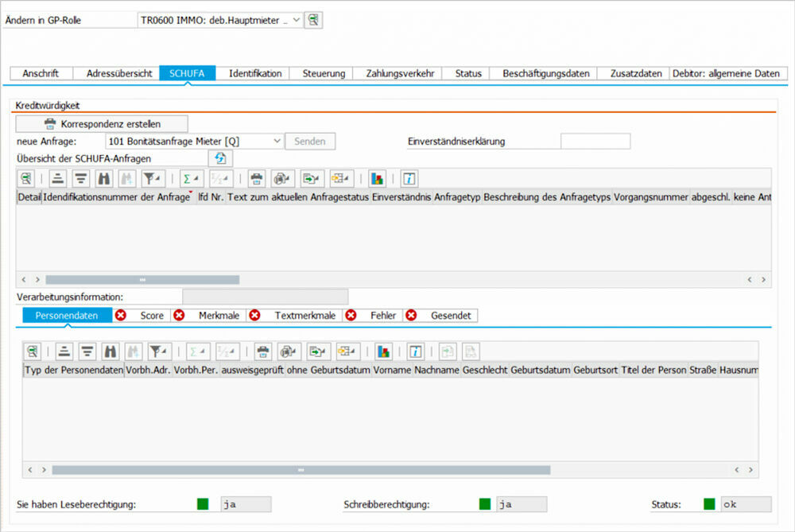Click the sum total icon in upper toolbar
Screen dimensions: 795x532
[x=190, y=178]
